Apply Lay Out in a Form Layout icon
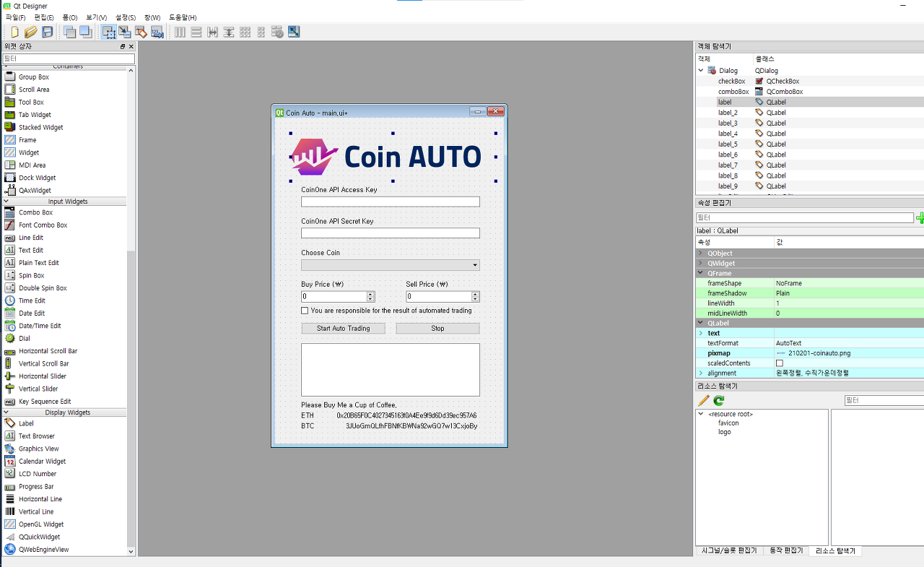Screen dimensions: 924x567 [261, 32]
